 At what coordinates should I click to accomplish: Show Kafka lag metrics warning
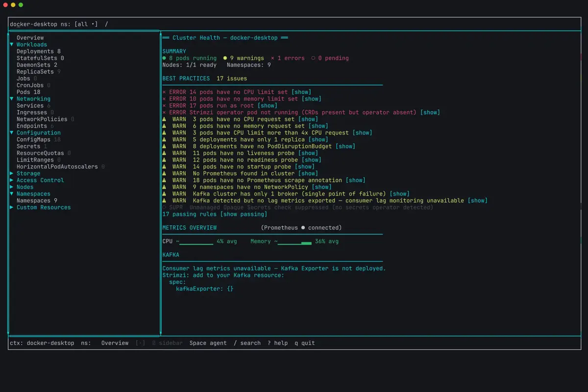pos(478,201)
